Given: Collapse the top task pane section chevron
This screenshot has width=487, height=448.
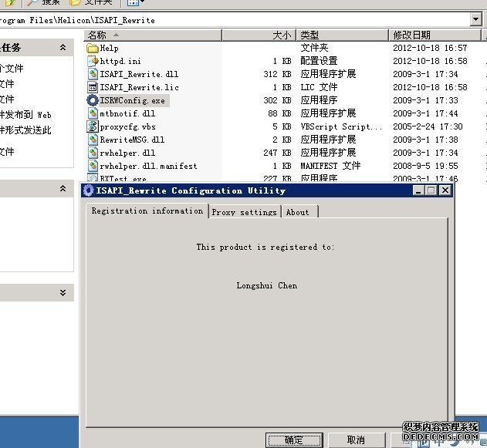Looking at the screenshot, I should (63, 48).
